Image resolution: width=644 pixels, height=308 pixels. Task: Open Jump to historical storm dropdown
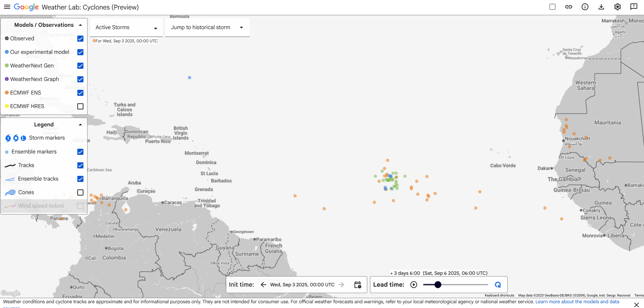[208, 27]
